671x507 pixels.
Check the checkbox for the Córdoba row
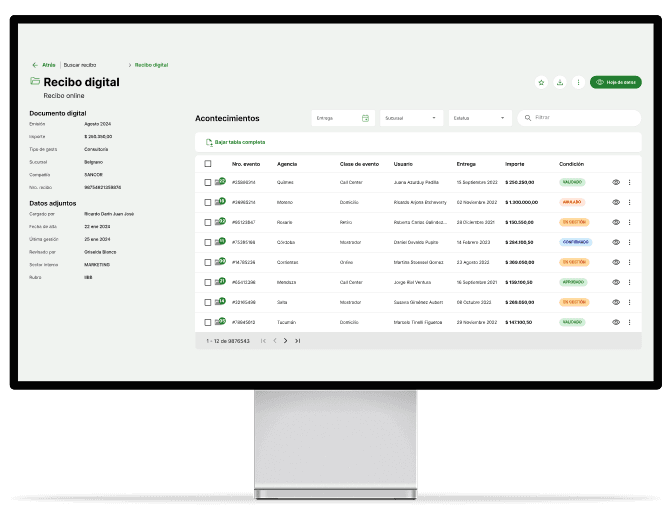click(208, 242)
